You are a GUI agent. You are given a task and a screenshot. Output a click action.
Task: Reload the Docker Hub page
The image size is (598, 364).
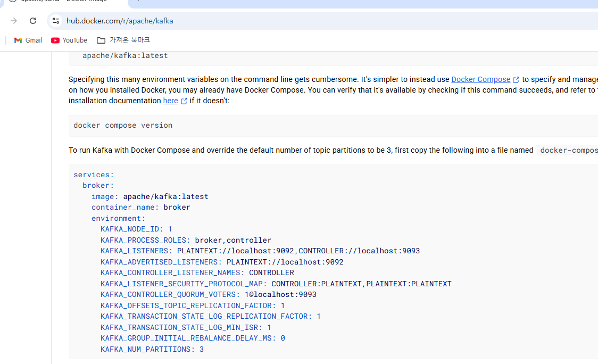point(33,21)
